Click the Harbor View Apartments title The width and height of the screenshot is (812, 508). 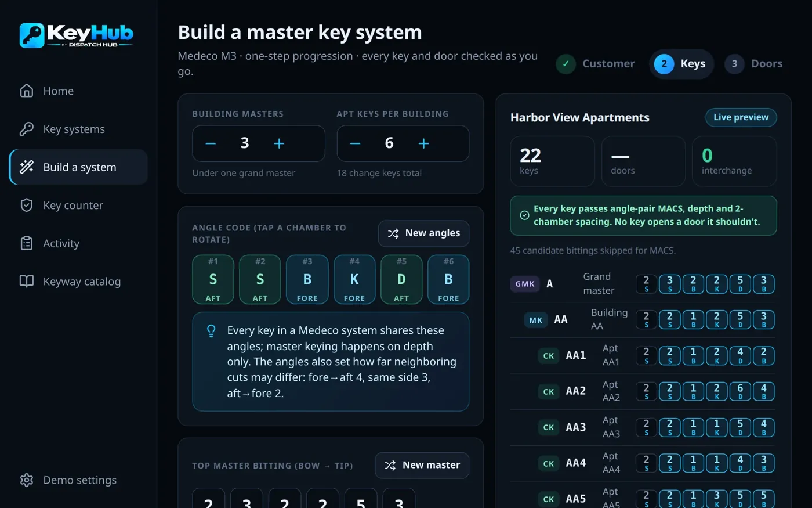pos(579,118)
